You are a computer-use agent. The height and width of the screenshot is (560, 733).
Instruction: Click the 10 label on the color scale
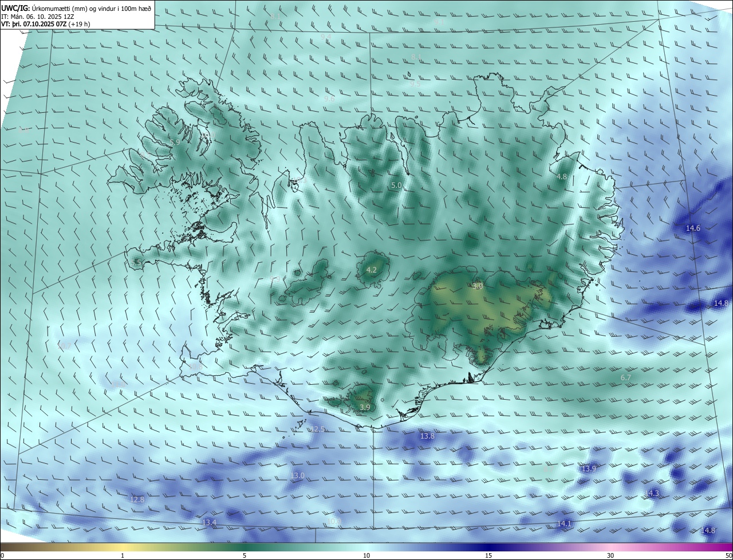tap(366, 555)
